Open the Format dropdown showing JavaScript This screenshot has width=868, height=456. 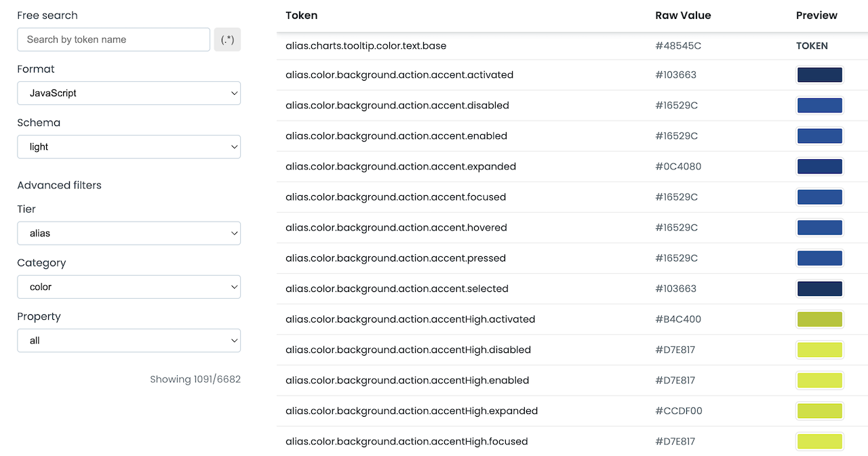click(129, 93)
